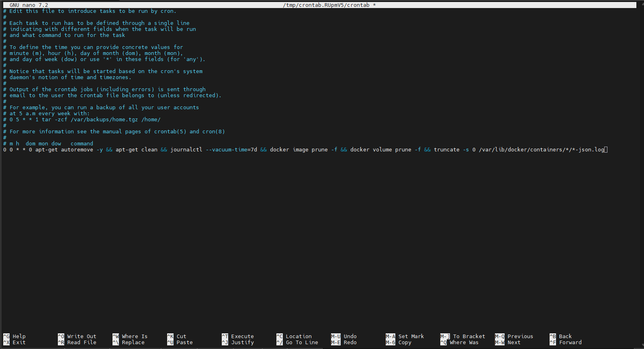644x349 pixels.
Task: Click the 'For more information see the manual pages' line
Action: pos(114,132)
